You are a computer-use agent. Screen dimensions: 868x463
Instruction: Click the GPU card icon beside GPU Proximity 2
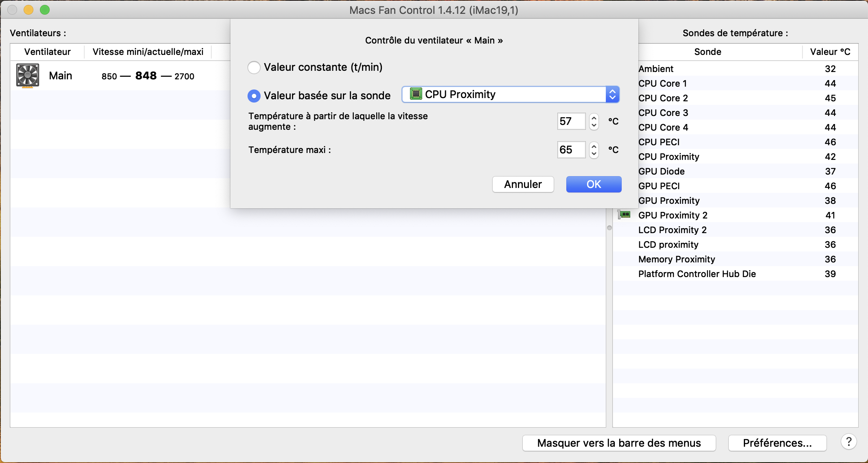[624, 214]
